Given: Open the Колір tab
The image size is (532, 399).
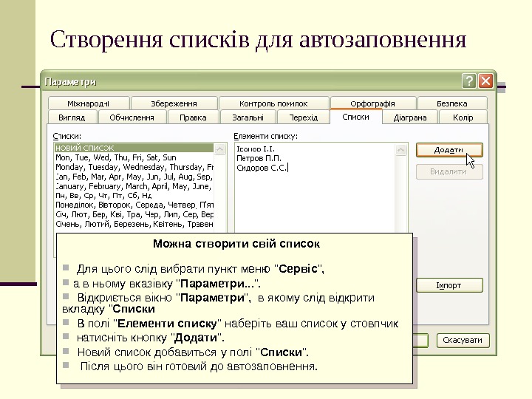Looking at the screenshot, I should 463,117.
